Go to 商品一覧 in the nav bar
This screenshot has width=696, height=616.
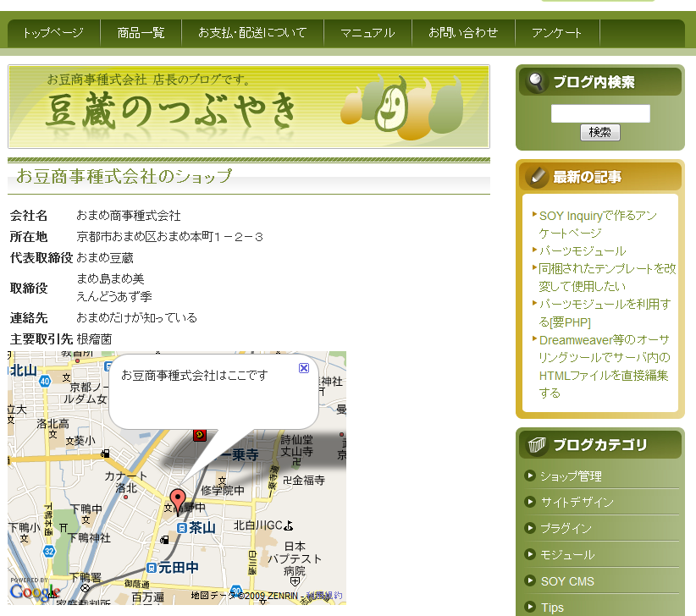click(x=141, y=33)
